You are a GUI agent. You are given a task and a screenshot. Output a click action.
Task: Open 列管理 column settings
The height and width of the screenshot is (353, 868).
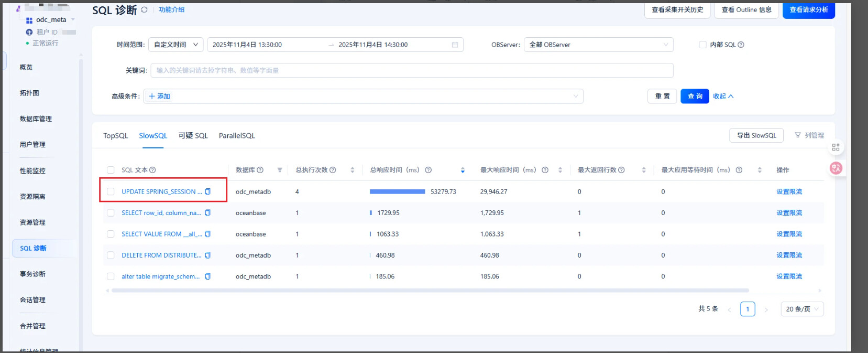pyautogui.click(x=809, y=135)
